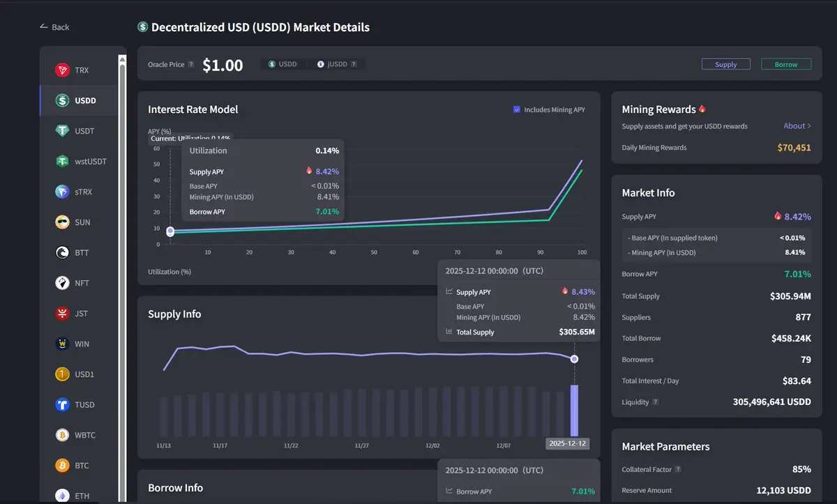The image size is (837, 504).
Task: Select the jUSDD token toggle pill
Action: [x=338, y=64]
